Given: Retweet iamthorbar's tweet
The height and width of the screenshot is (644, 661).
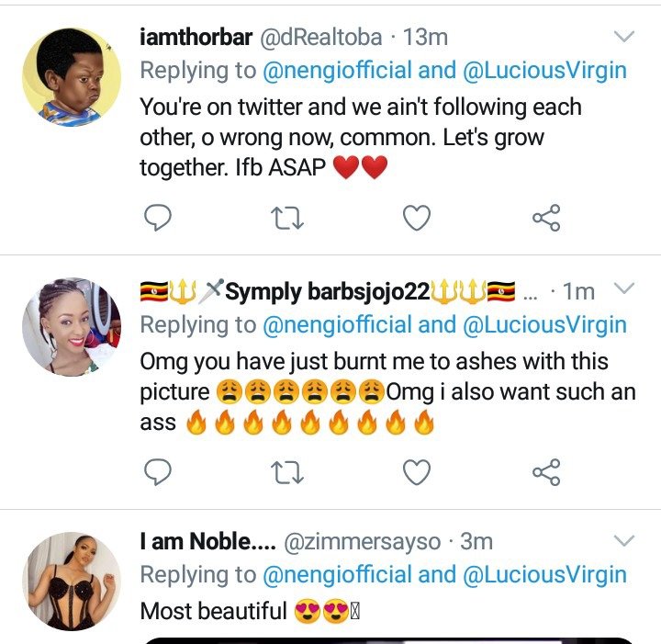Looking at the screenshot, I should point(287,218).
